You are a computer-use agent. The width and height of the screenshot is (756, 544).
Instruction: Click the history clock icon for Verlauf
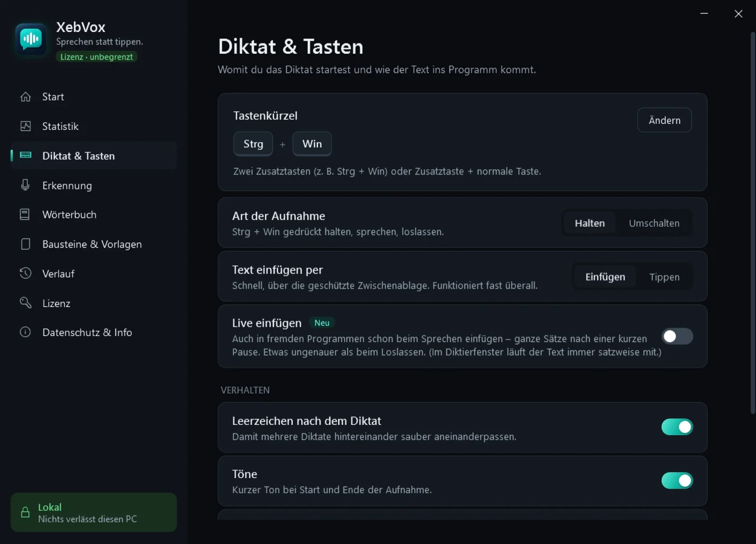(x=25, y=273)
